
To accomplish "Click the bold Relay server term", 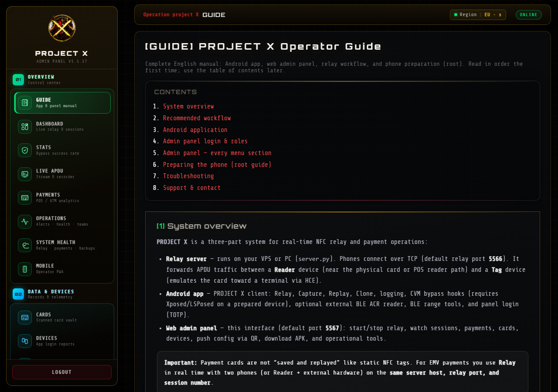I will click(187, 259).
